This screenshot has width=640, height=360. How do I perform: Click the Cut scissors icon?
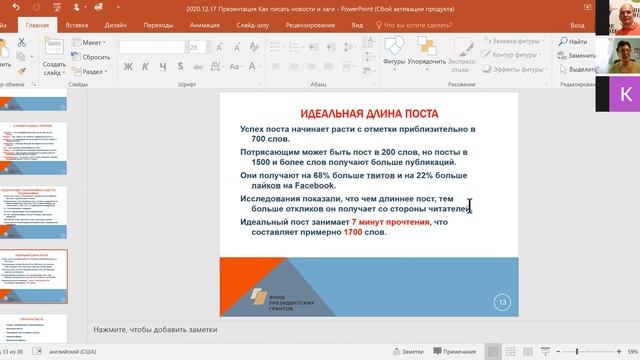(x=21, y=42)
